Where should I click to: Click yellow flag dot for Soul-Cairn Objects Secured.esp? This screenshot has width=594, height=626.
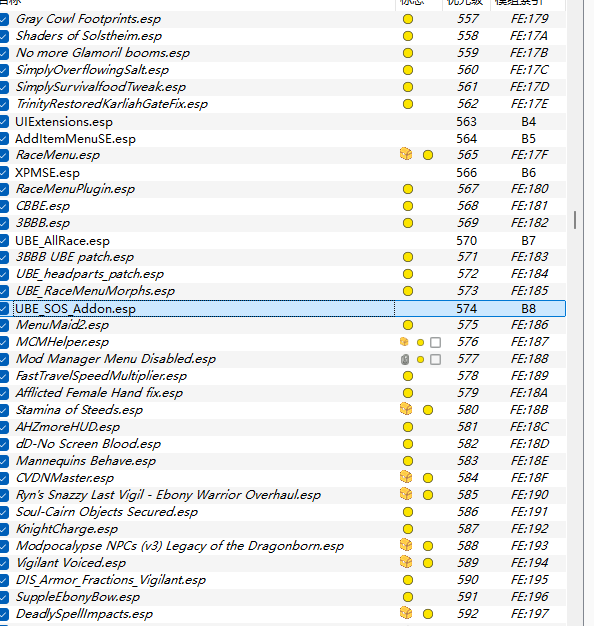tap(408, 512)
